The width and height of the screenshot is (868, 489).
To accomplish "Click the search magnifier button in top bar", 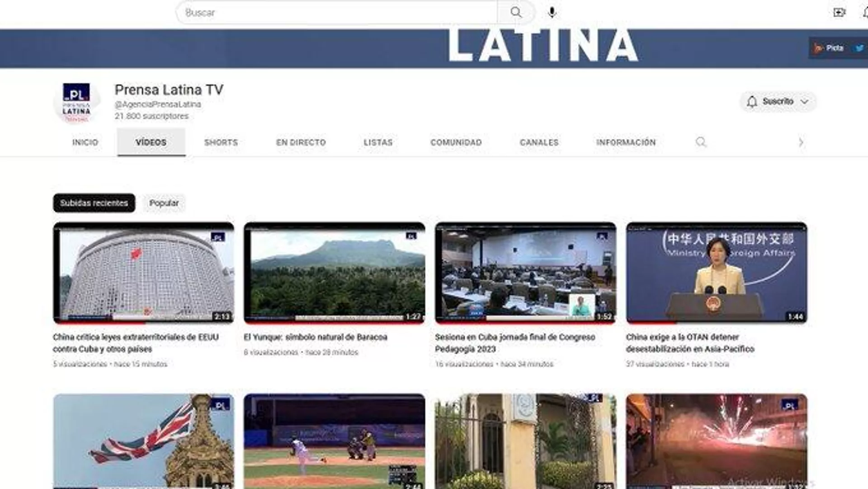I will pyautogui.click(x=516, y=12).
